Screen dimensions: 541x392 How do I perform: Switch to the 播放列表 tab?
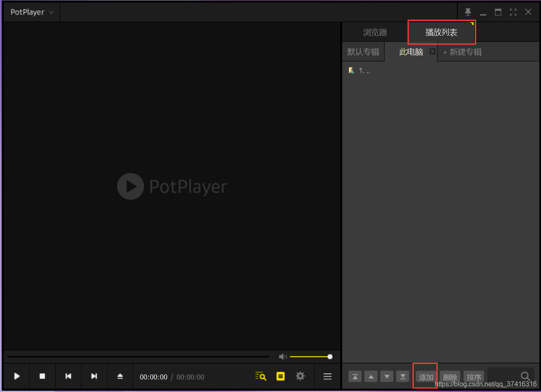pyautogui.click(x=441, y=32)
